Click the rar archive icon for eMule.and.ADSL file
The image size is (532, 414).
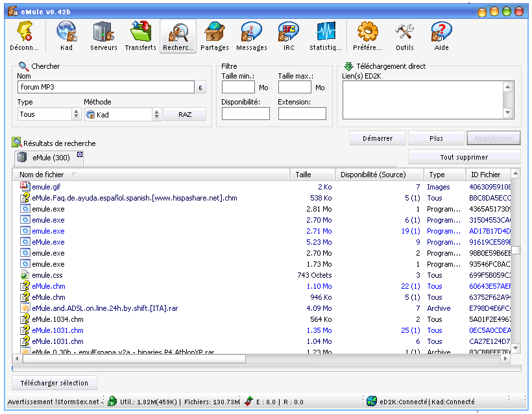point(25,308)
